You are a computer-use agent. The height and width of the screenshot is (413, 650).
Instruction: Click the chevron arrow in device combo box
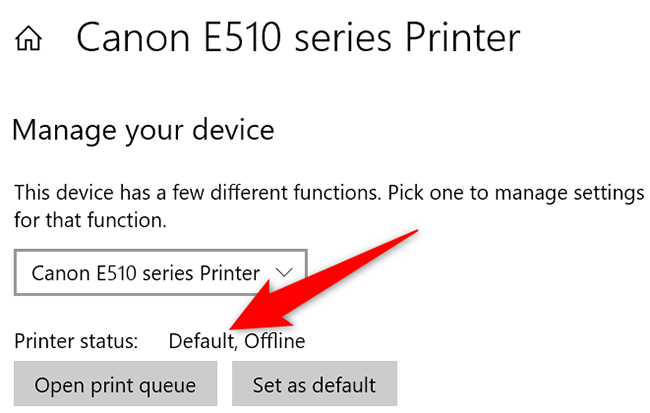[283, 272]
